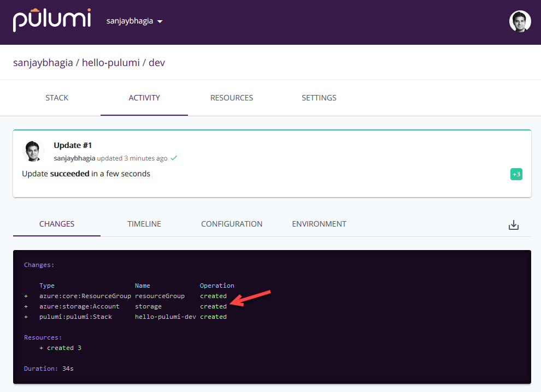Click the hello-pulumi breadcrumb link
Viewport: 541px width, 392px height.
point(111,63)
